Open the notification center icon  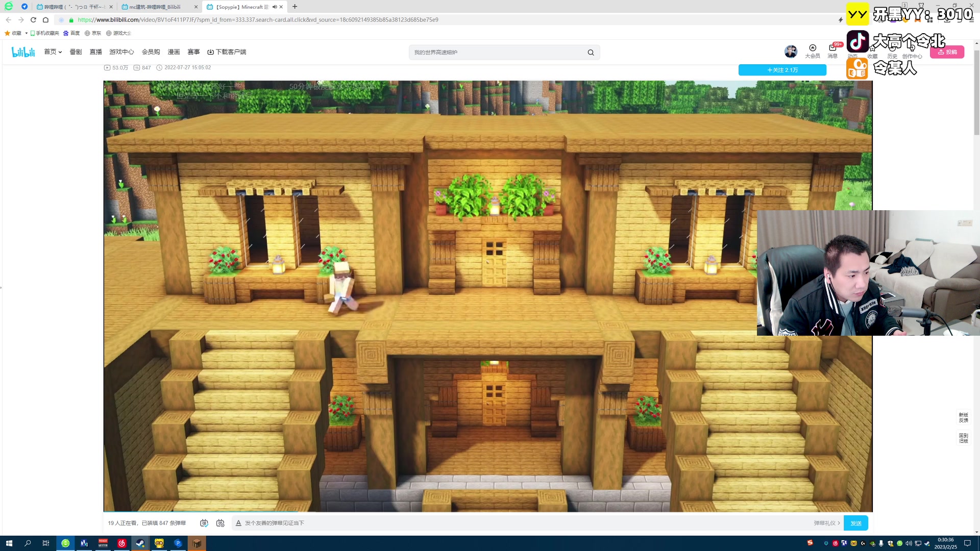pyautogui.click(x=967, y=543)
